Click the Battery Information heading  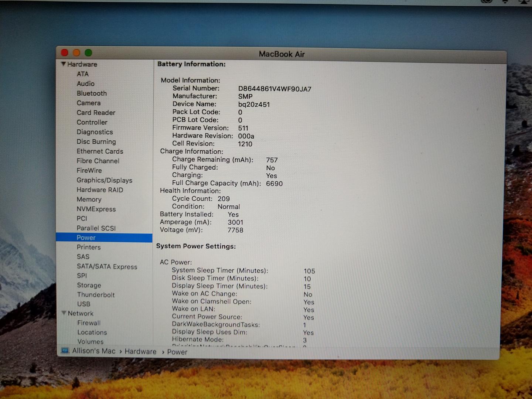[x=191, y=64]
